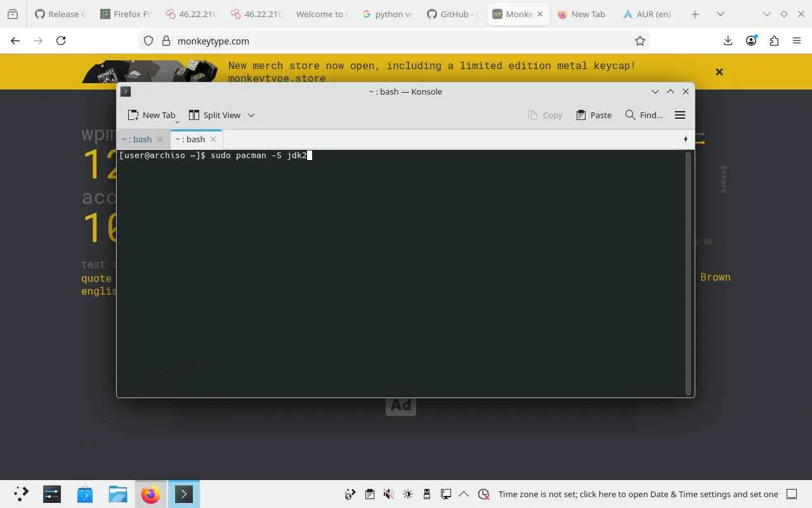812x508 pixels.
Task: Open the second 46.22.210 browser tab
Action: coord(256,14)
